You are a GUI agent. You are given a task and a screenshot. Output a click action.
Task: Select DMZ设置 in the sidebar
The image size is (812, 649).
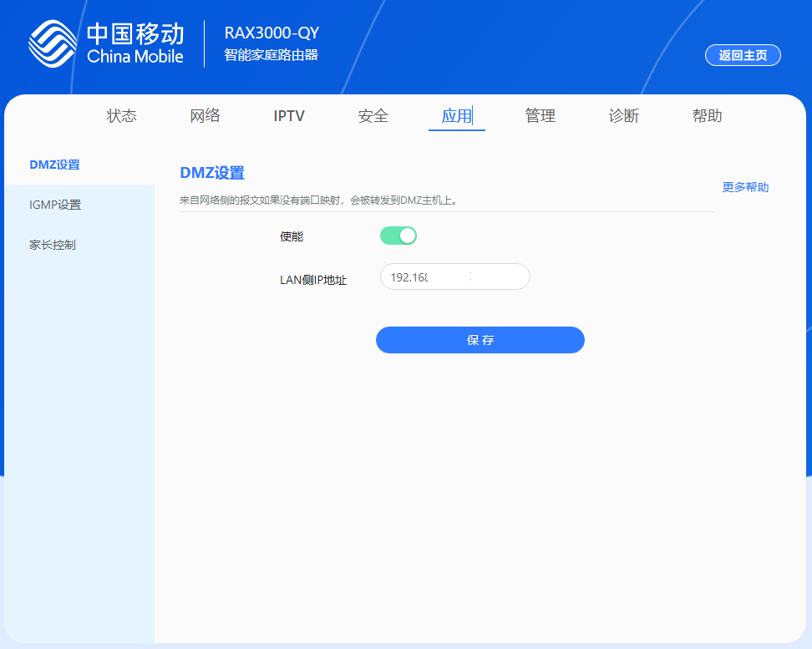[55, 165]
